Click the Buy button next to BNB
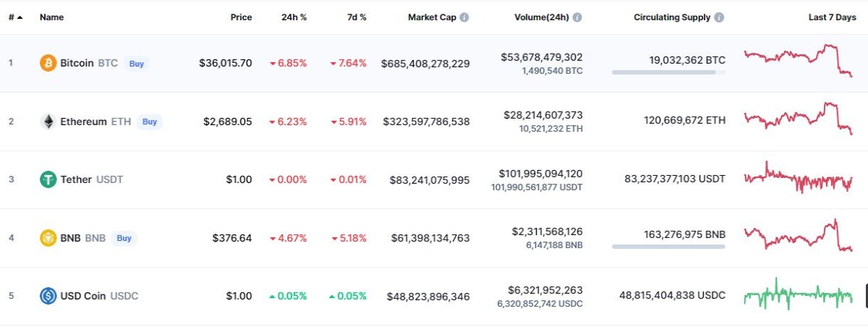Image resolution: width=868 pixels, height=327 pixels. 124,238
